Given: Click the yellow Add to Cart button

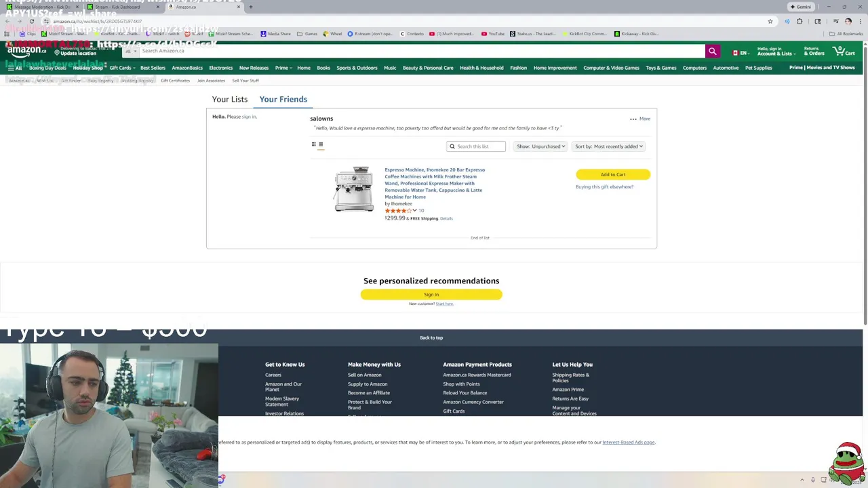Looking at the screenshot, I should tap(613, 175).
